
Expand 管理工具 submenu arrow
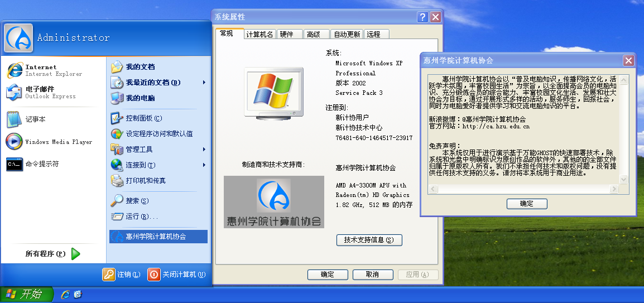point(204,150)
